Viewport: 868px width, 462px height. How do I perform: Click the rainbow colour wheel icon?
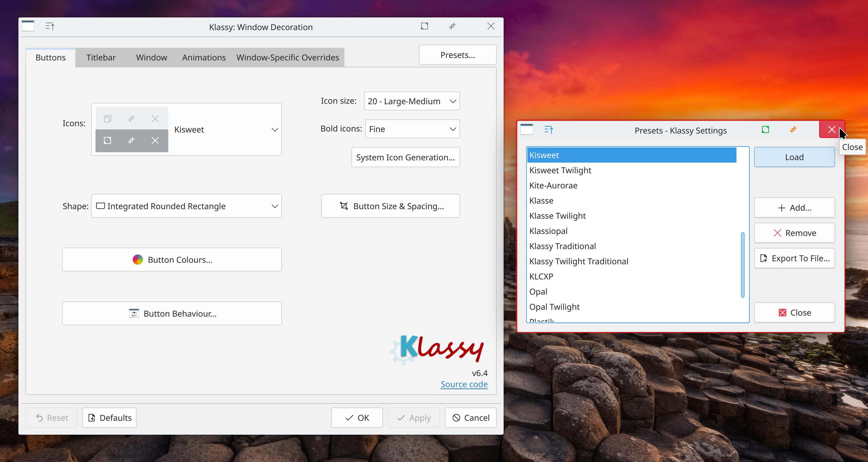pos(138,260)
